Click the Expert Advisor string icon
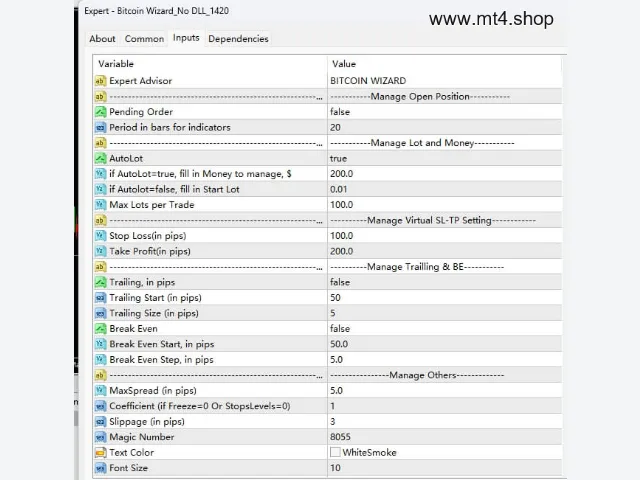 [x=100, y=81]
